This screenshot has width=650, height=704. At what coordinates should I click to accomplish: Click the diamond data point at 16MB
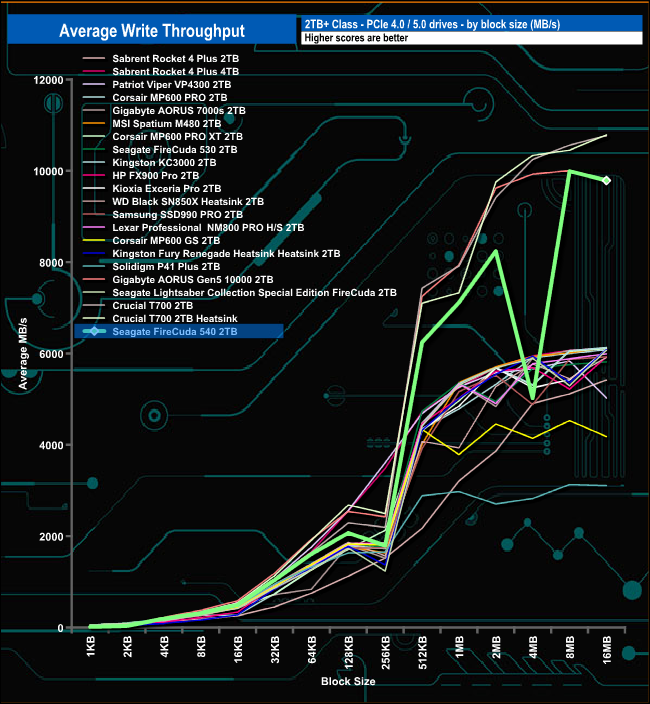click(x=606, y=180)
